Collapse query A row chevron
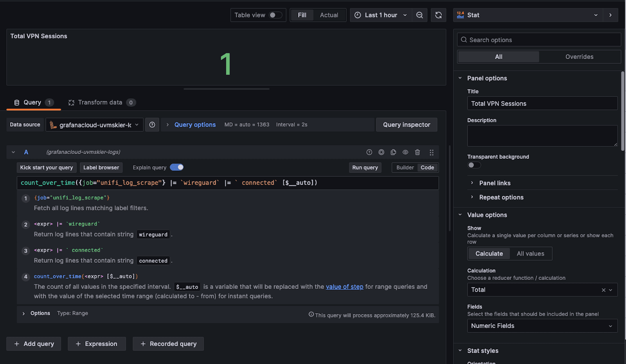The image size is (626, 364). [x=13, y=152]
